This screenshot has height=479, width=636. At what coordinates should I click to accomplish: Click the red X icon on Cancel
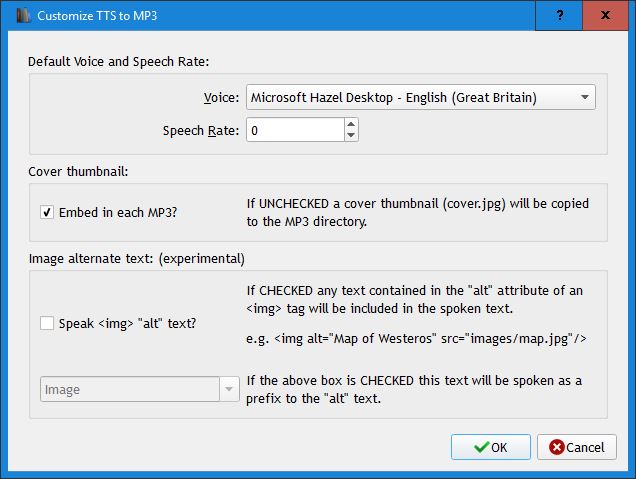pos(554,447)
